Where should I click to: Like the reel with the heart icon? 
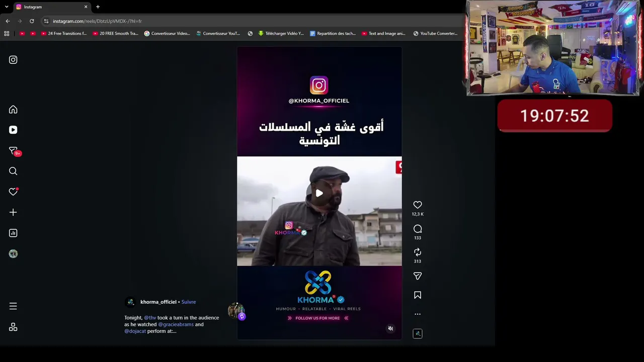pyautogui.click(x=418, y=205)
